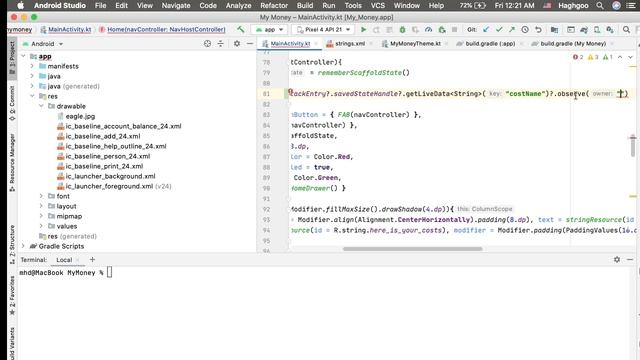This screenshot has width=640, height=360.
Task: Expand the Gradle Scripts node
Action: [23, 246]
